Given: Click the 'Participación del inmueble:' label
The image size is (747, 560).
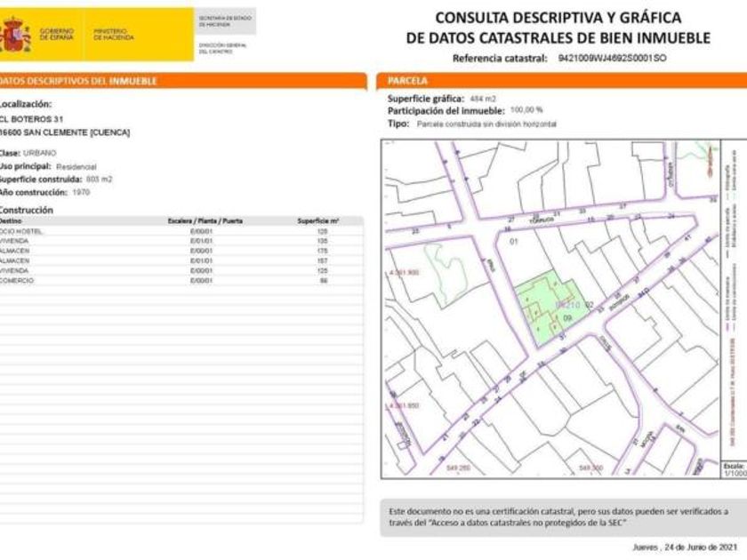Looking at the screenshot, I should (446, 111).
